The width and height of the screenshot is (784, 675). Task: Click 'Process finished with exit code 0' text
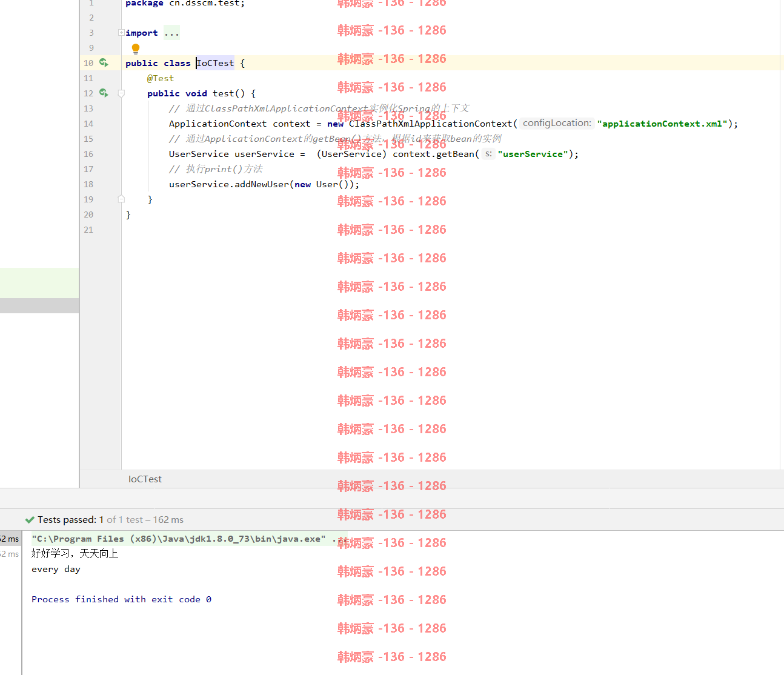121,599
